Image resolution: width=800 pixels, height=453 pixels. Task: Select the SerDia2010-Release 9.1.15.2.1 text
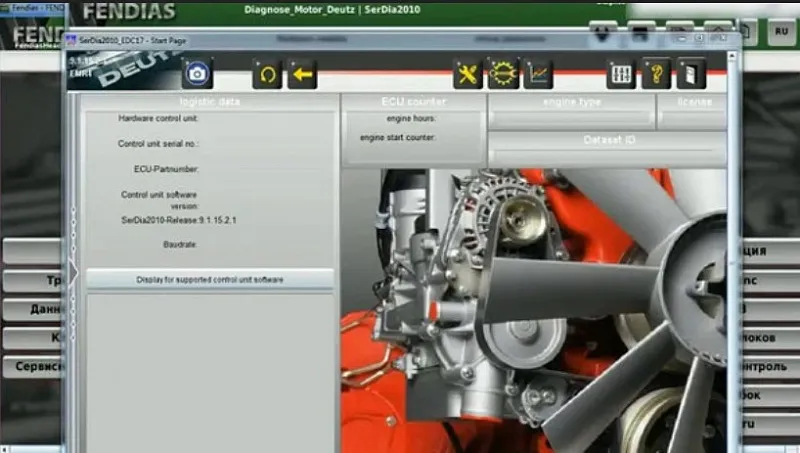[x=179, y=220]
